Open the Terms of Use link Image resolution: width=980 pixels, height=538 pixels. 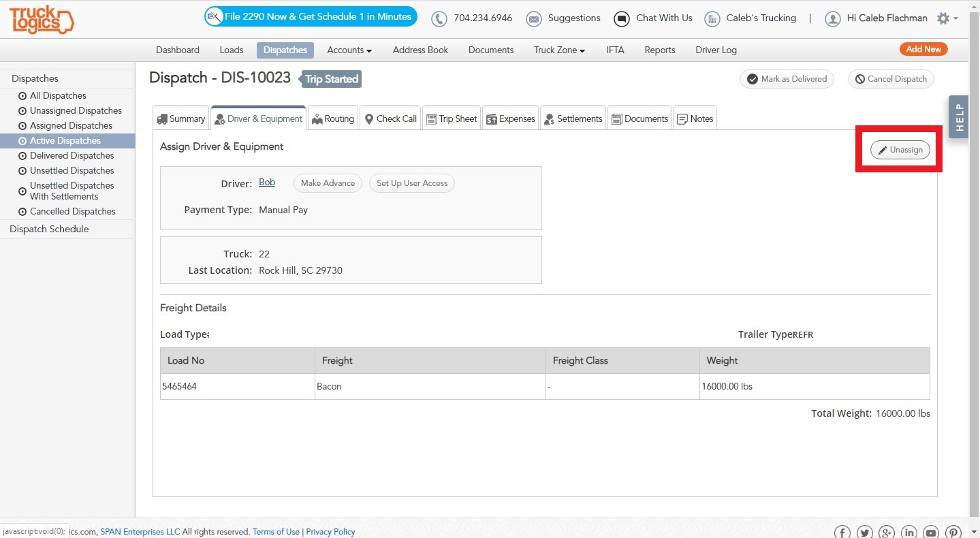[276, 532]
